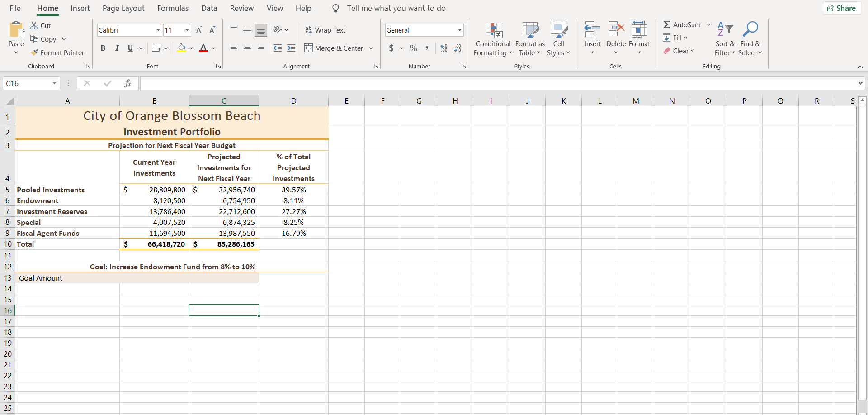Screen dimensions: 868x415
Task: Click the AutoSum button
Action: 682,25
